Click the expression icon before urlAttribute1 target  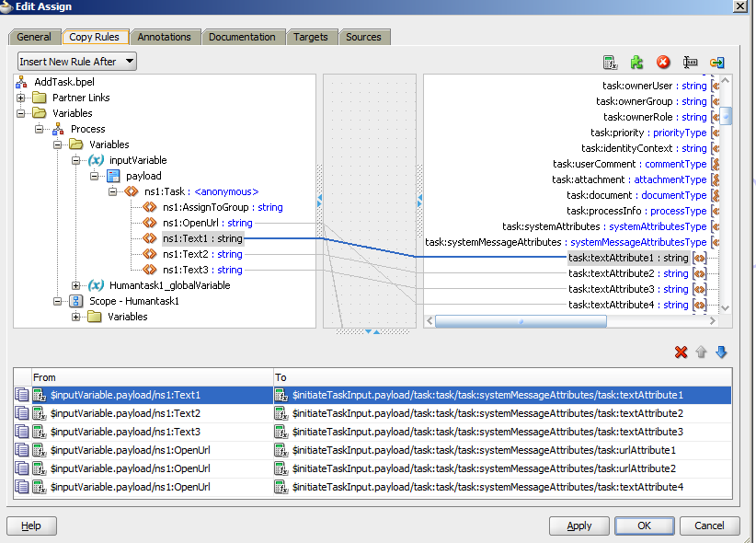tap(281, 450)
